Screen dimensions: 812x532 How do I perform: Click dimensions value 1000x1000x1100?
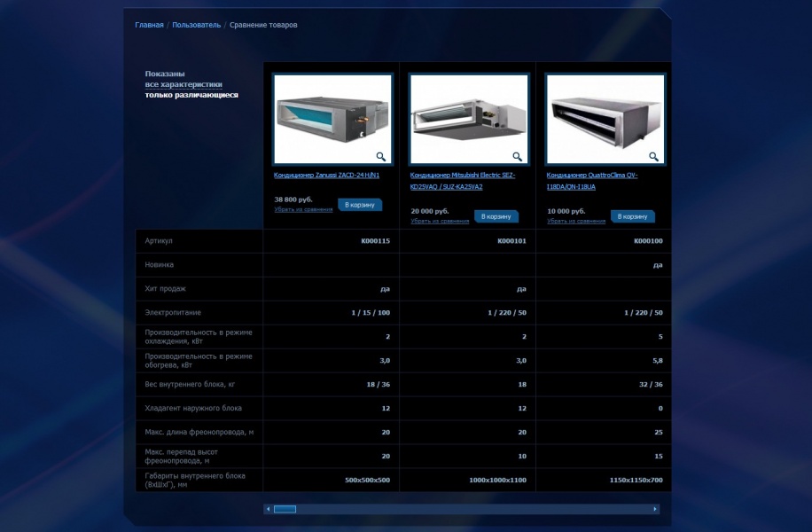[497, 481]
